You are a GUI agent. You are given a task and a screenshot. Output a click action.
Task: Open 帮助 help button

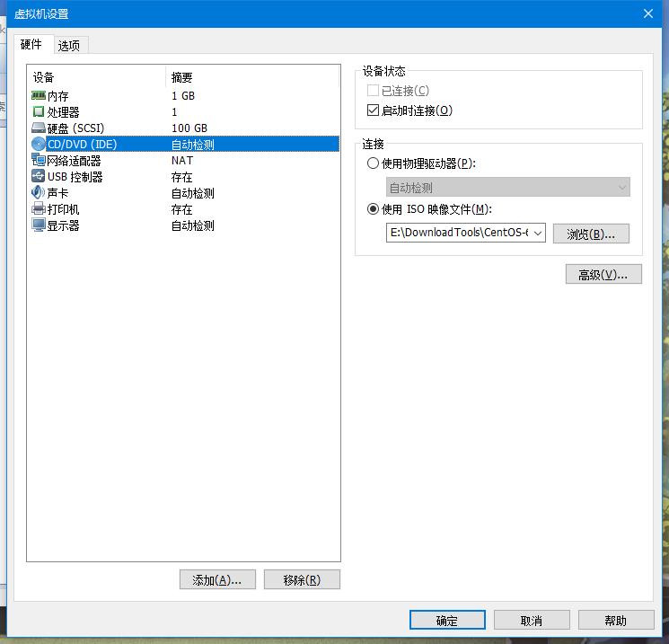click(616, 620)
